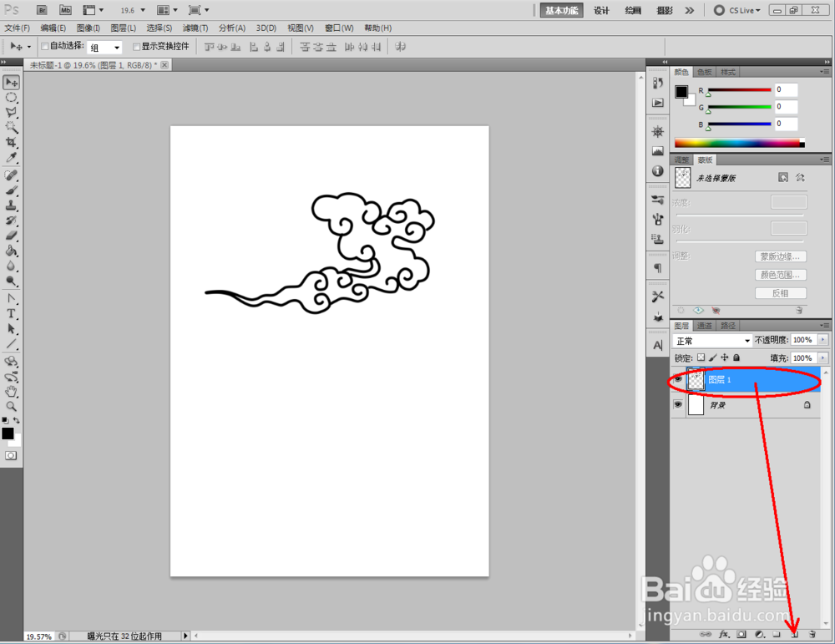
Task: Hide the 背景 layer with its eye icon
Action: [x=678, y=405]
